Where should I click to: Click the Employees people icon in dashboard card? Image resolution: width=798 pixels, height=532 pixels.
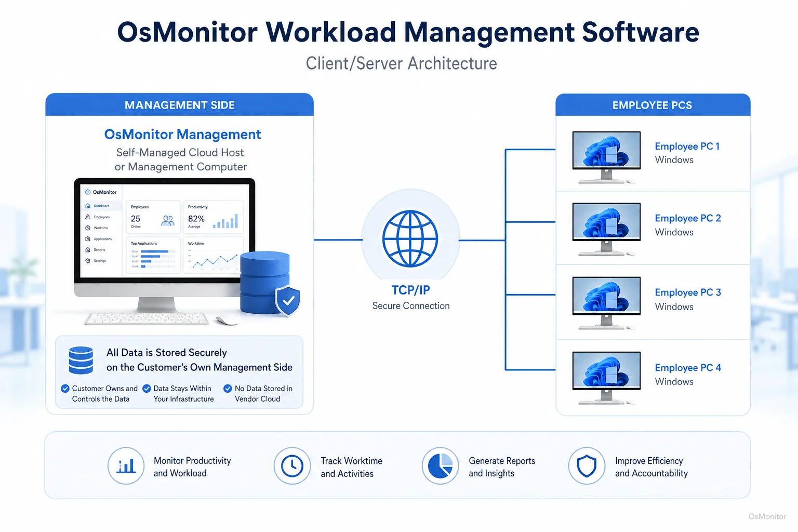click(x=168, y=221)
